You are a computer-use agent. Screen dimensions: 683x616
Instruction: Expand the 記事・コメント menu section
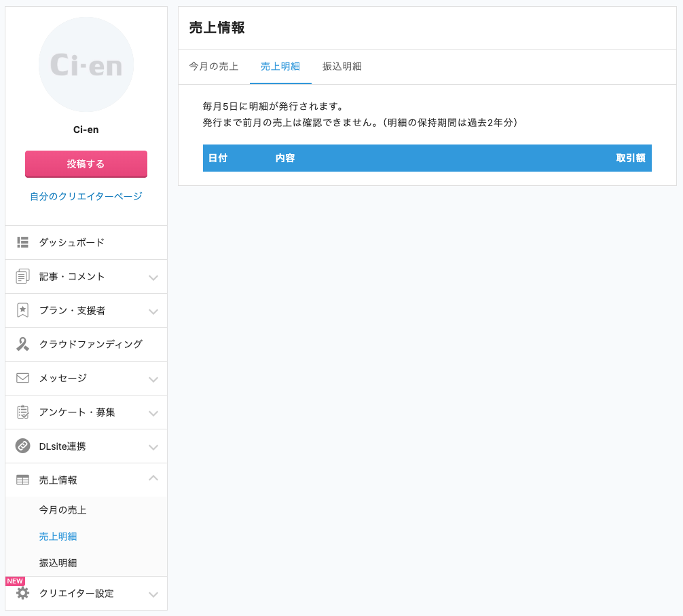point(153,276)
